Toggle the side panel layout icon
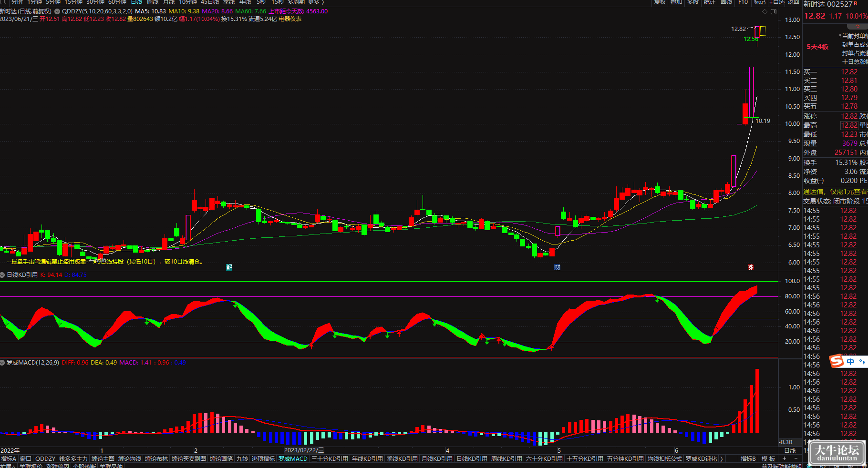This screenshot has height=468, width=868. 774,12
